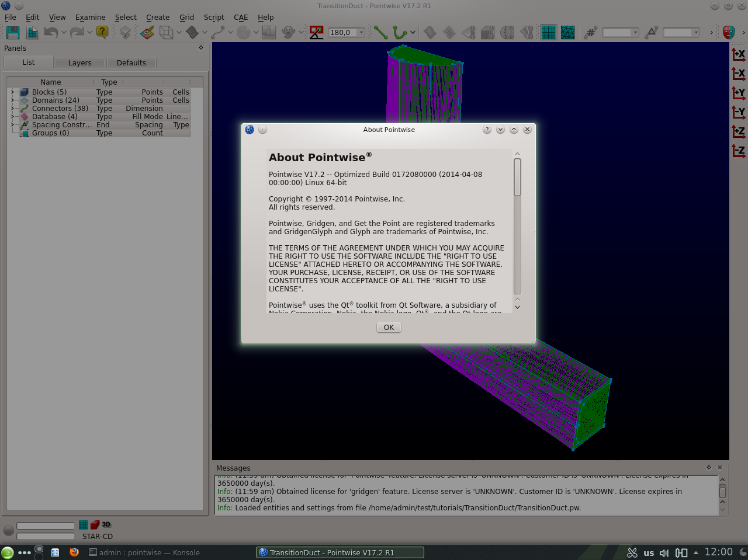Set view to +Z axis
Image resolution: width=748 pixels, height=560 pixels.
click(739, 131)
